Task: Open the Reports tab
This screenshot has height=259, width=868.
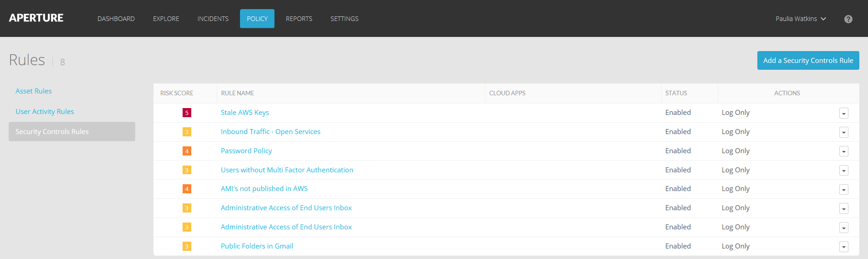Action: (x=299, y=19)
